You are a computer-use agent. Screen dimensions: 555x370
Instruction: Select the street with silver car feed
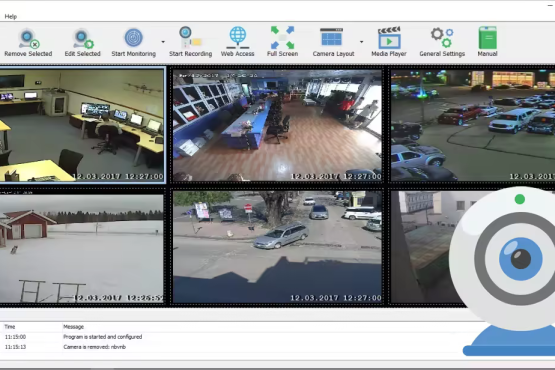[x=277, y=247]
